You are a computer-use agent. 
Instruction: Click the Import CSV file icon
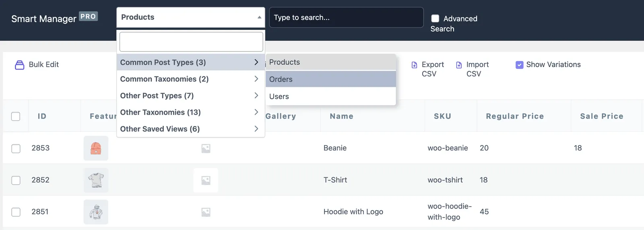pyautogui.click(x=459, y=65)
